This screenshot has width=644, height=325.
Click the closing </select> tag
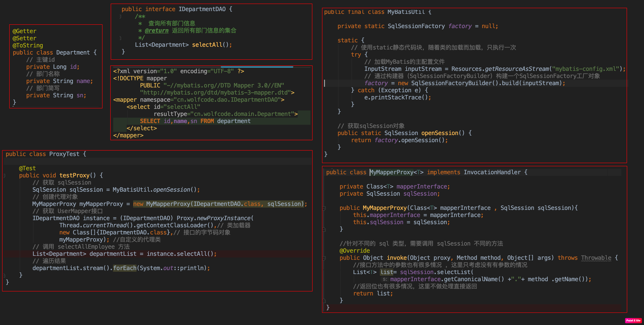142,128
